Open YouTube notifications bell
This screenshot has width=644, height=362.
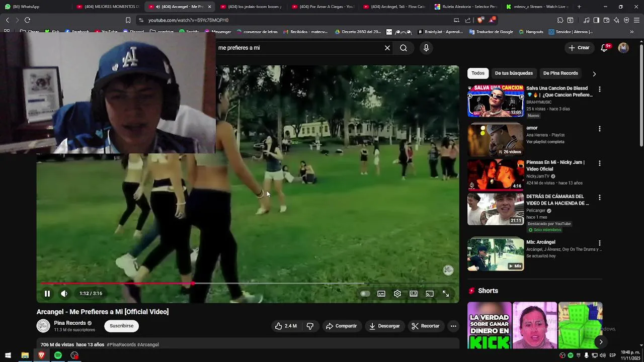pyautogui.click(x=605, y=48)
